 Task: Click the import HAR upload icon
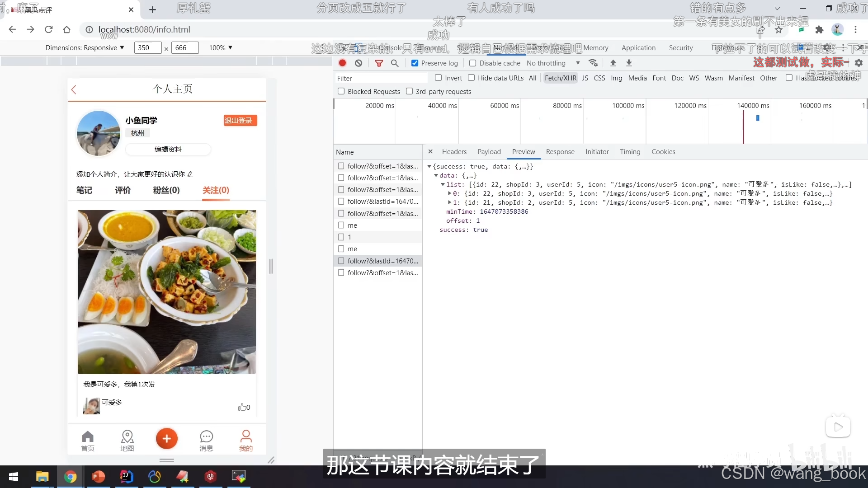pos(613,63)
